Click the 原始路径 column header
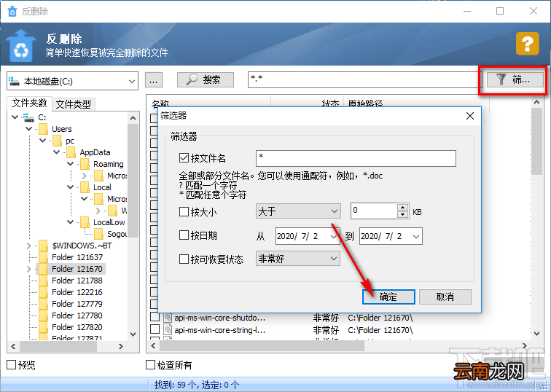Image resolution: width=551 pixels, height=392 pixels. (x=365, y=104)
